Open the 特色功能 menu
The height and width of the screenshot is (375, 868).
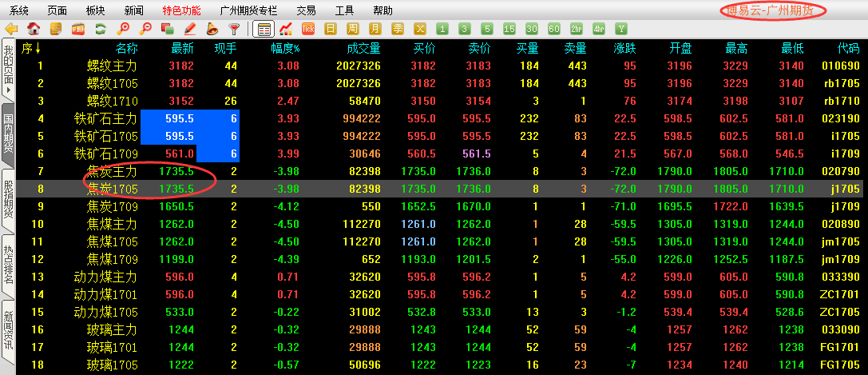181,10
